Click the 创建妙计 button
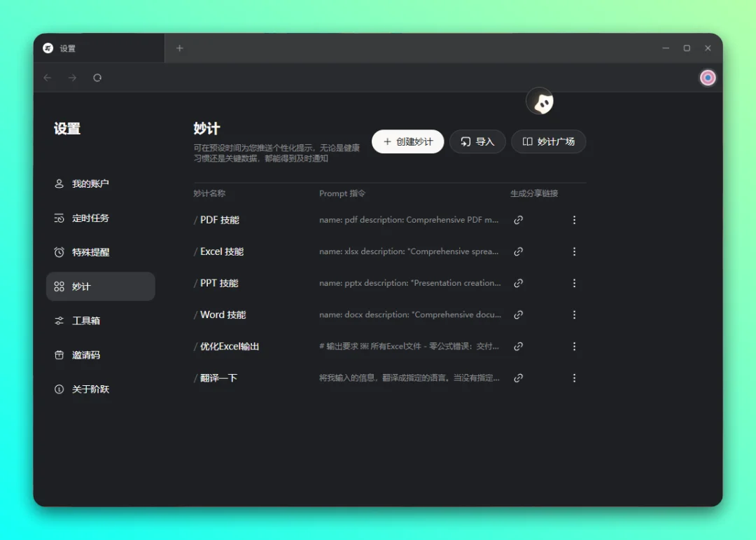Screen dimensions: 756x540 tap(407, 141)
